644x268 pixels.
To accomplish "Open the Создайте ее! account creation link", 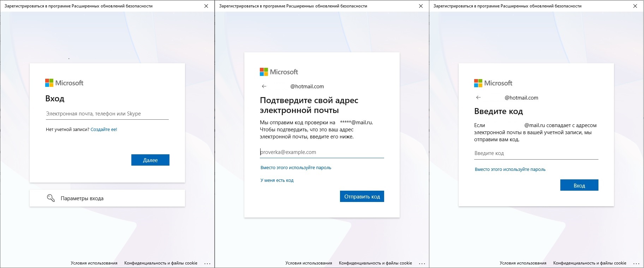I will [x=104, y=130].
